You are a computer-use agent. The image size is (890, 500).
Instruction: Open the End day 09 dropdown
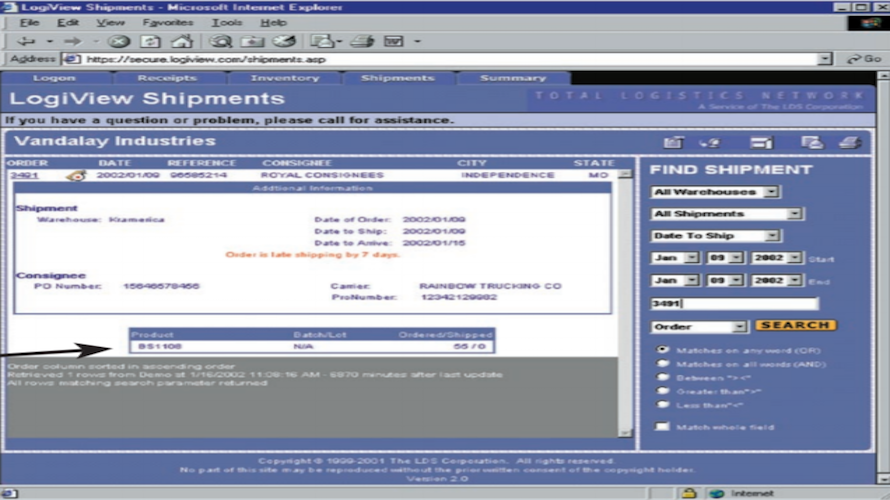(724, 280)
